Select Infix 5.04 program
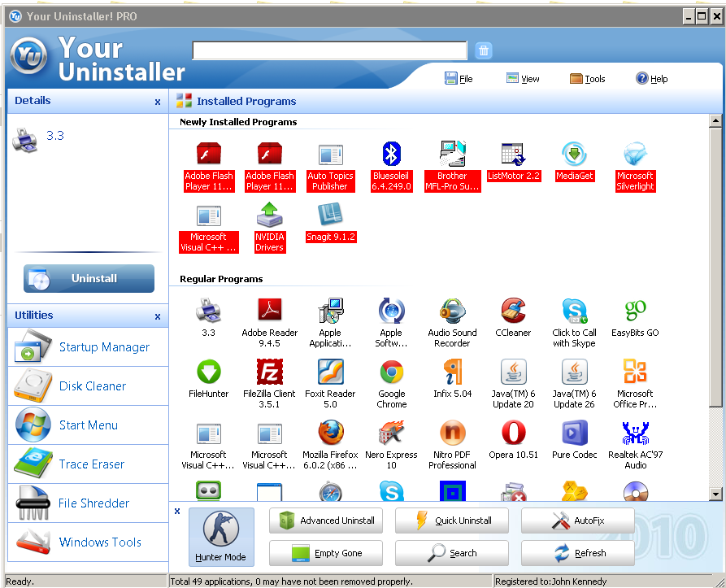 click(x=452, y=379)
